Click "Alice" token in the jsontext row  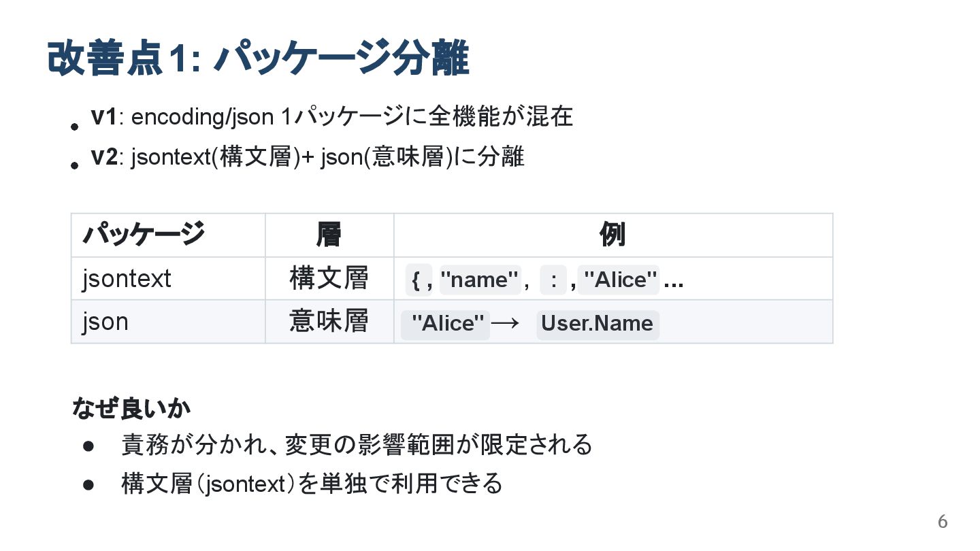621,280
